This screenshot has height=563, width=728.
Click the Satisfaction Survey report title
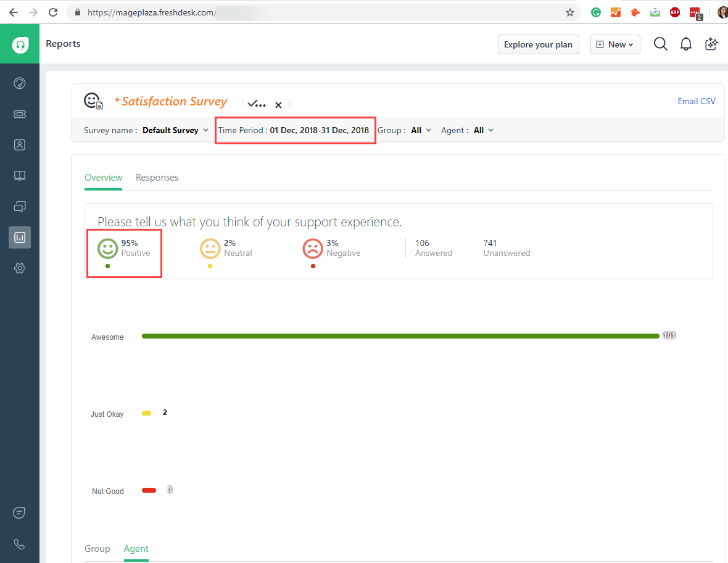(174, 101)
